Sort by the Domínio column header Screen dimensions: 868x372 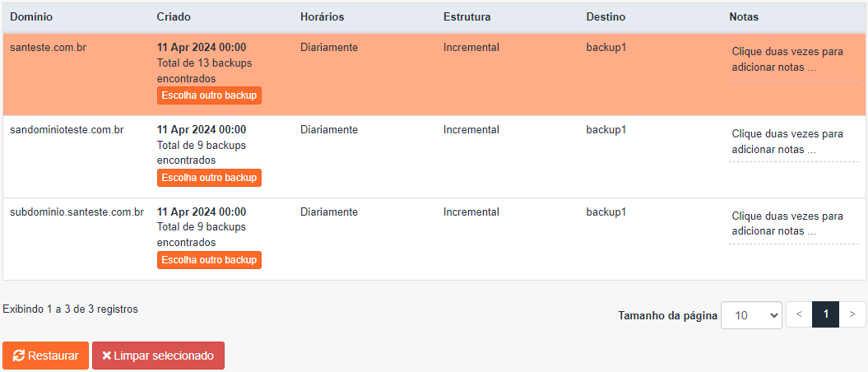pyautogui.click(x=31, y=17)
